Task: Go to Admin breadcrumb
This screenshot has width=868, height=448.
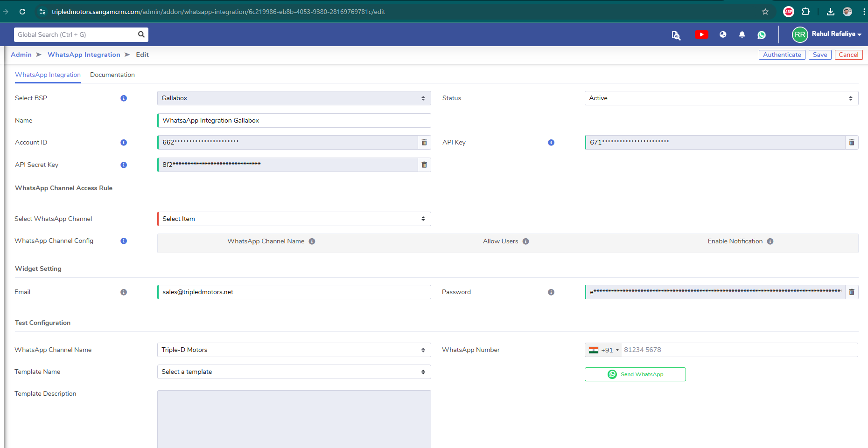Action: pos(21,55)
